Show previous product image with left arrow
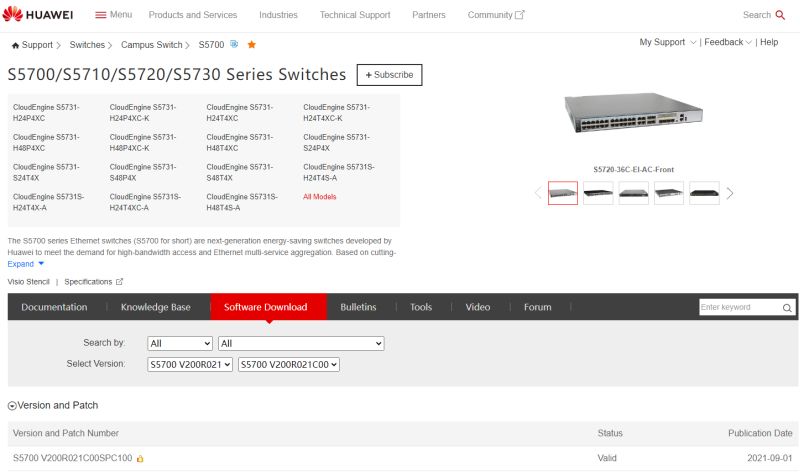800x475 pixels. point(538,193)
